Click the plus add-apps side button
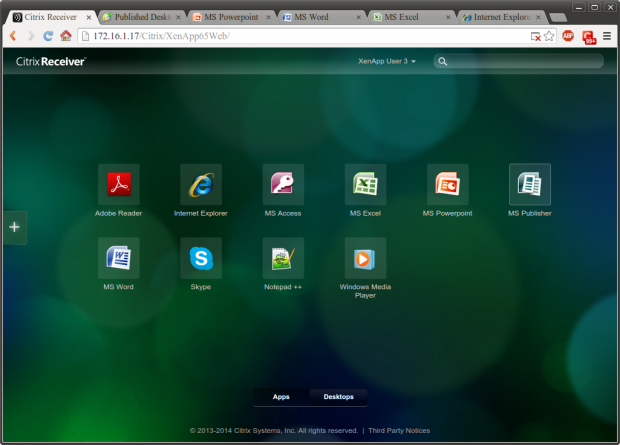Viewport: 620px width, 445px height. tap(15, 227)
